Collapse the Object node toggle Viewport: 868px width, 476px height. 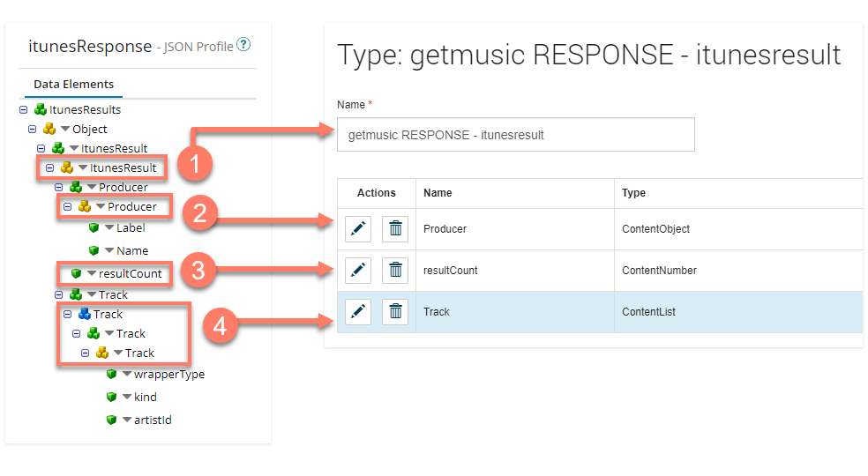(32, 129)
